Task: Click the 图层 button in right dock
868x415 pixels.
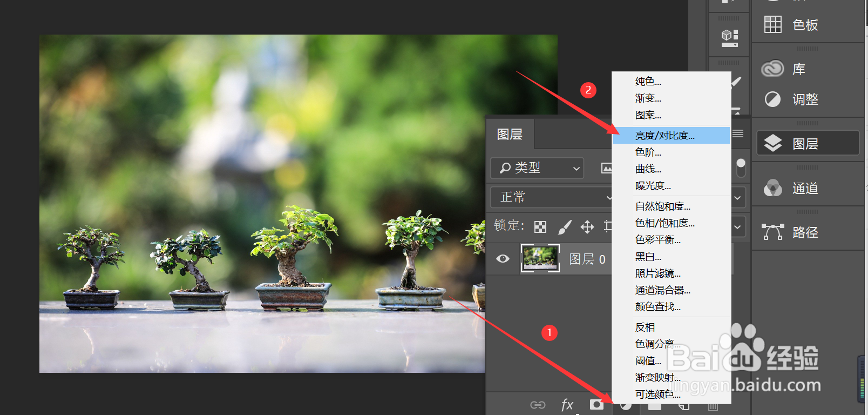Action: [x=808, y=143]
